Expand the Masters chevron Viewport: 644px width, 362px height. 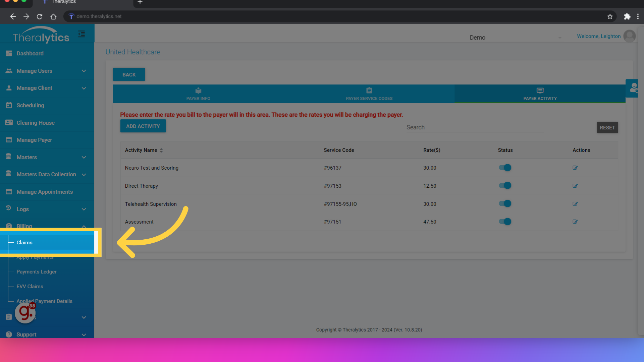84,157
